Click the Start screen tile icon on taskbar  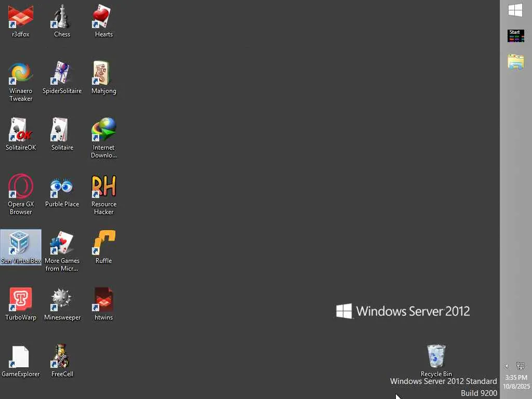516,36
